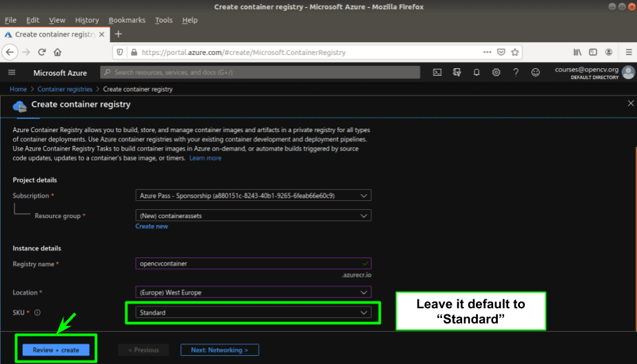
Task: Open Directory and subscription filter icon
Action: (x=457, y=72)
